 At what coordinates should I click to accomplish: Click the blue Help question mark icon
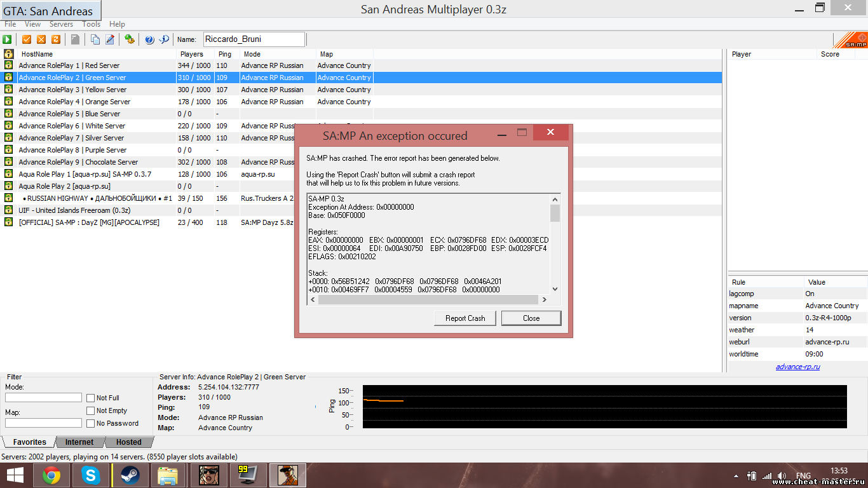(149, 39)
